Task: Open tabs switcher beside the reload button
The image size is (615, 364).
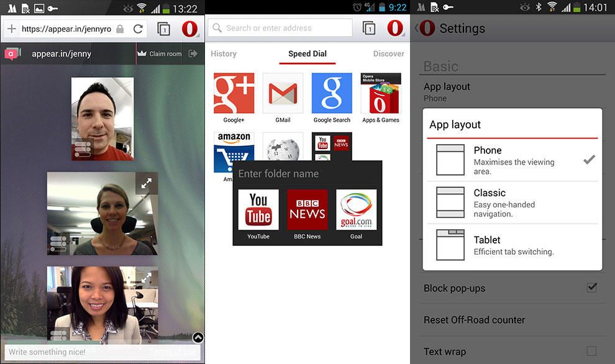Action: pyautogui.click(x=163, y=29)
